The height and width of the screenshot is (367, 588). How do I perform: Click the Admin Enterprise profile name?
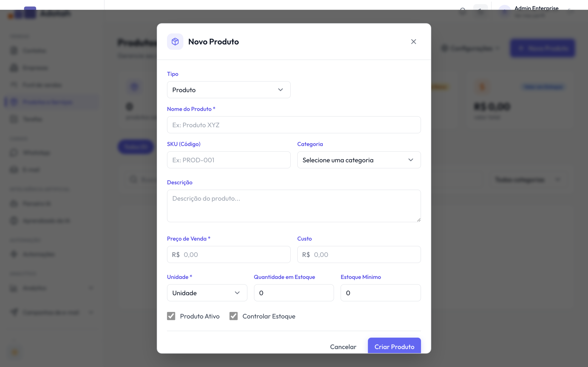click(x=536, y=8)
